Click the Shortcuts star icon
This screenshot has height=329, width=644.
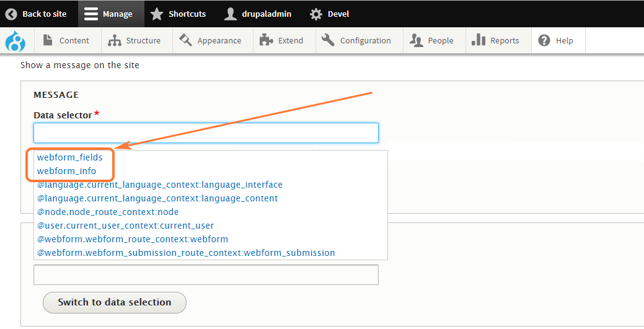[157, 14]
